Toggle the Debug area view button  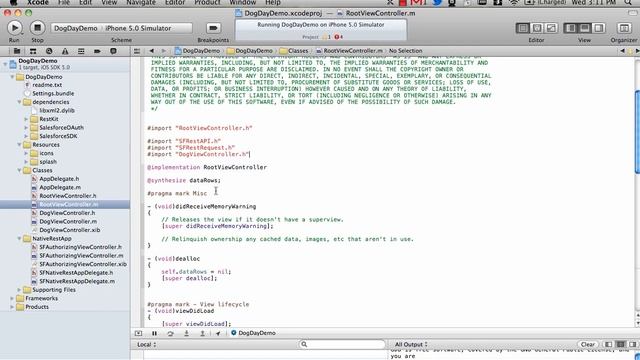(585, 28)
